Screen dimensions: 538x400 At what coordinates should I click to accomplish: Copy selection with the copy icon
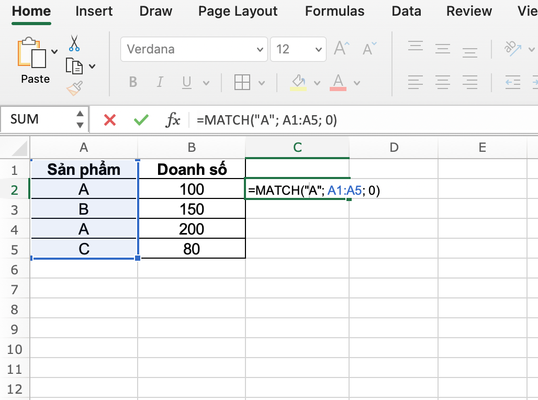coord(74,66)
